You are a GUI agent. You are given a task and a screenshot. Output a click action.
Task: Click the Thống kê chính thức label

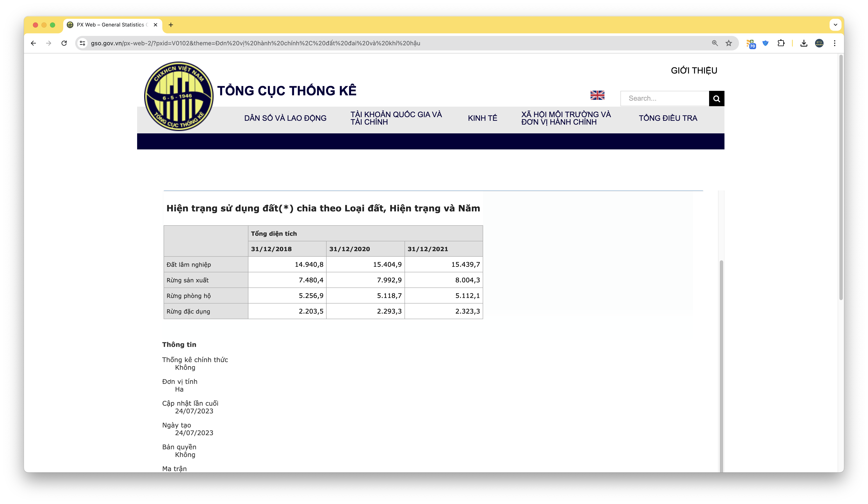[195, 360]
